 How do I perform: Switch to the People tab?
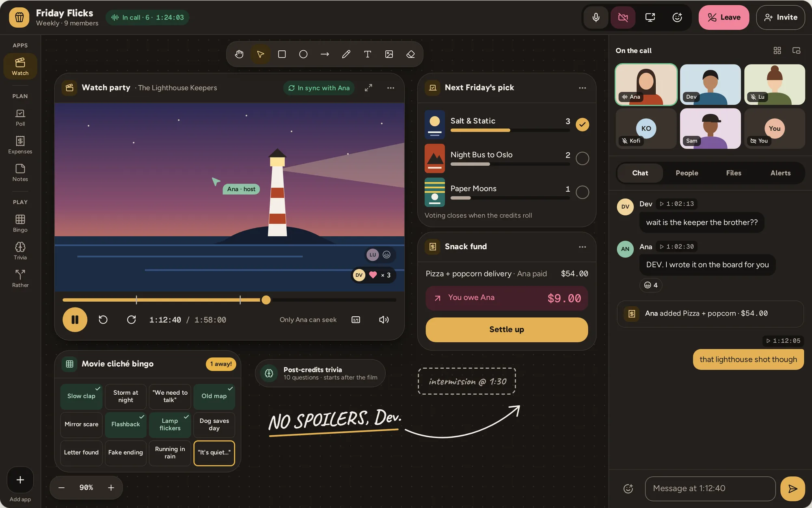click(687, 173)
